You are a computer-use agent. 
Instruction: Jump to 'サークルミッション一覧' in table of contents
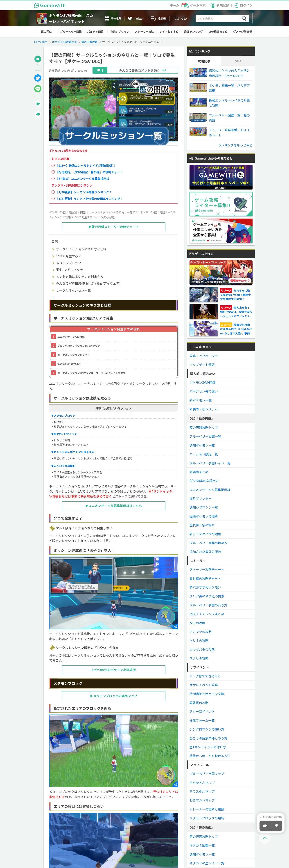(73, 290)
